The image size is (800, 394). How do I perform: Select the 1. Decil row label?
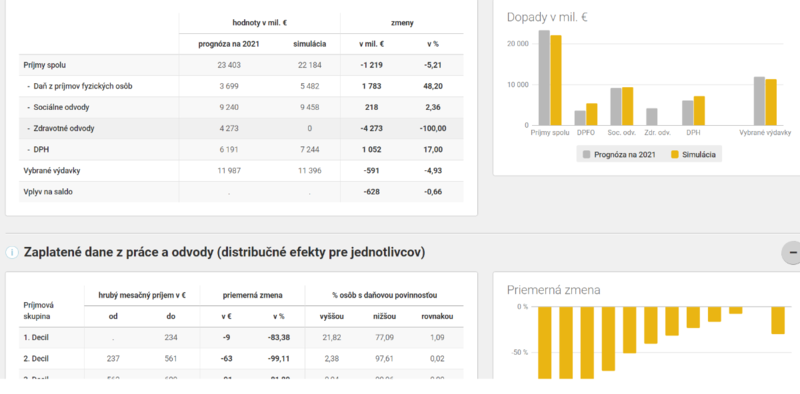[x=36, y=337]
